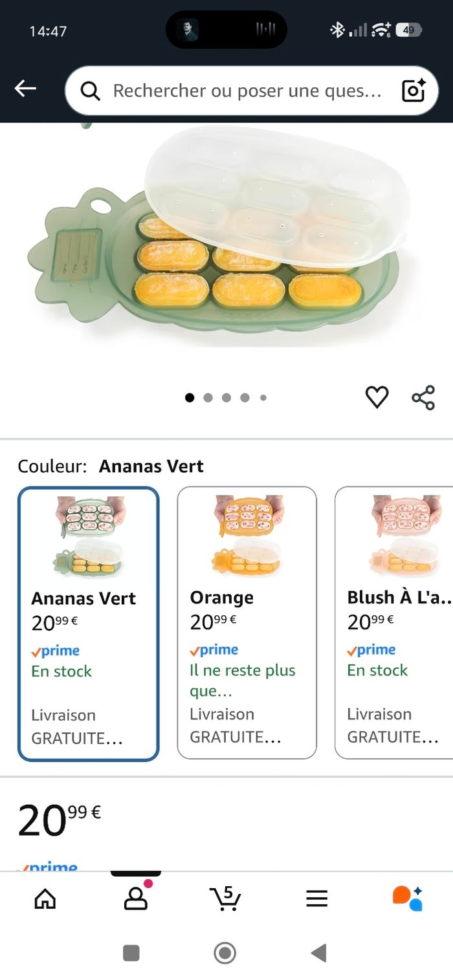Open your account profile icon

[x=135, y=899]
